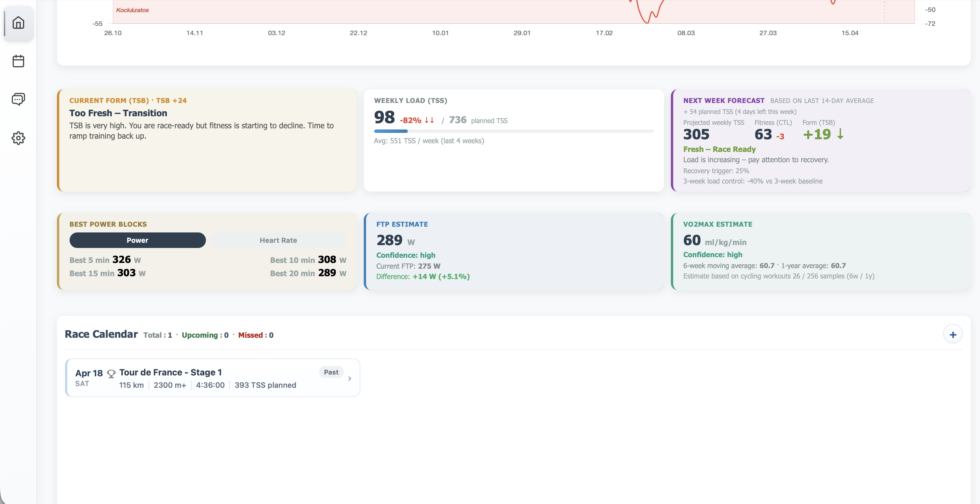
Task: Click the 17.02 date on chart axis
Action: [x=604, y=33]
